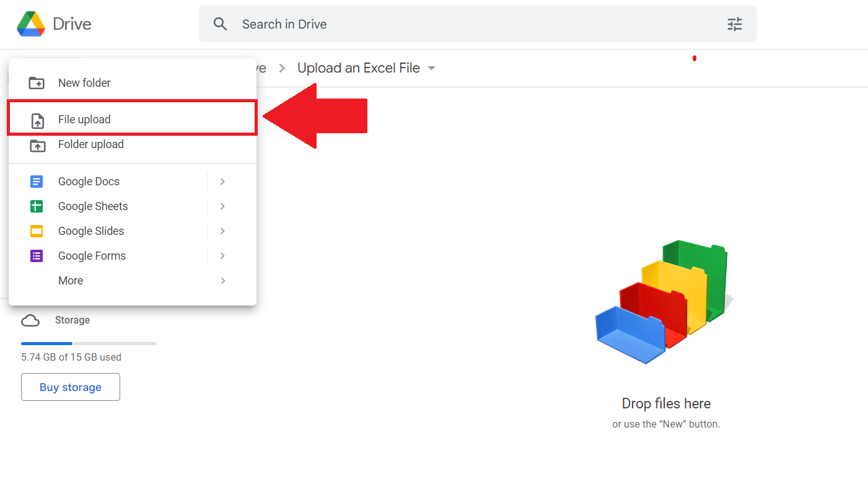Click the Google Drive logo icon
This screenshot has height=479, width=868.
31,24
